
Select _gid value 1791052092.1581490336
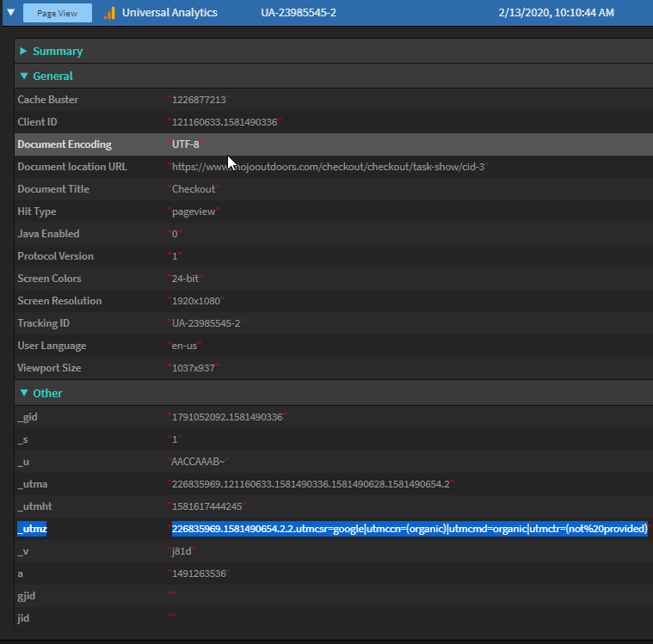click(x=227, y=417)
